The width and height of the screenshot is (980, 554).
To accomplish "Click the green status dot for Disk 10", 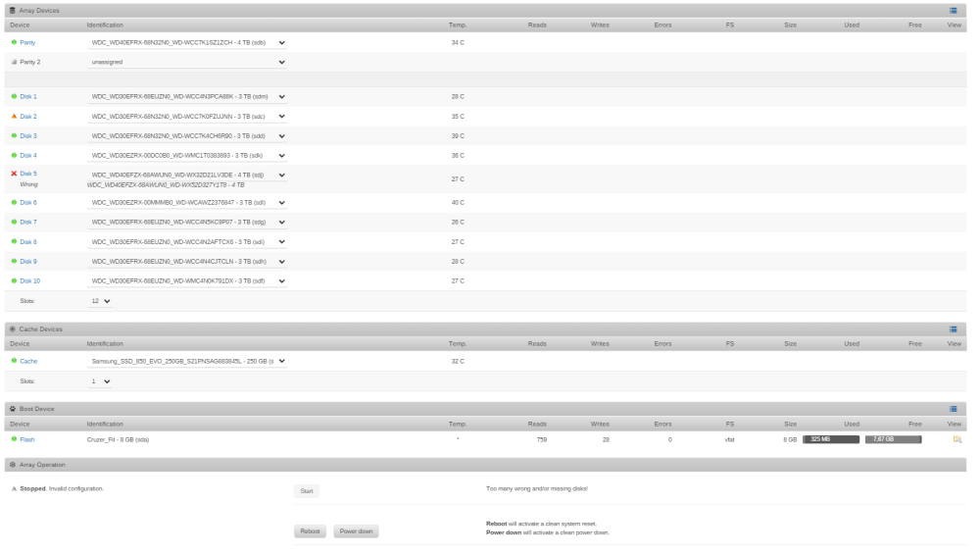I will 14,280.
